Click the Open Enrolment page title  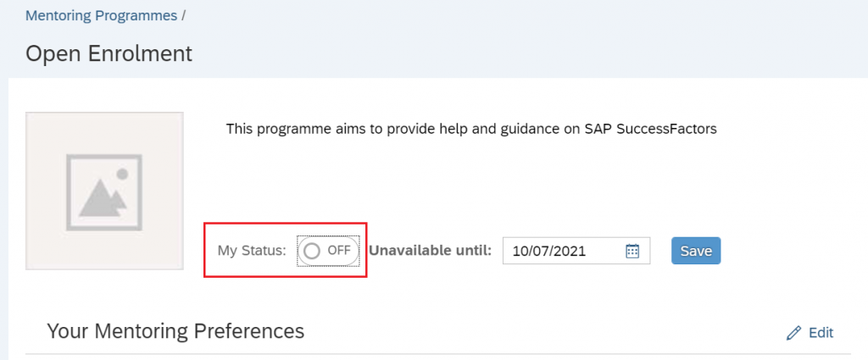click(x=109, y=53)
